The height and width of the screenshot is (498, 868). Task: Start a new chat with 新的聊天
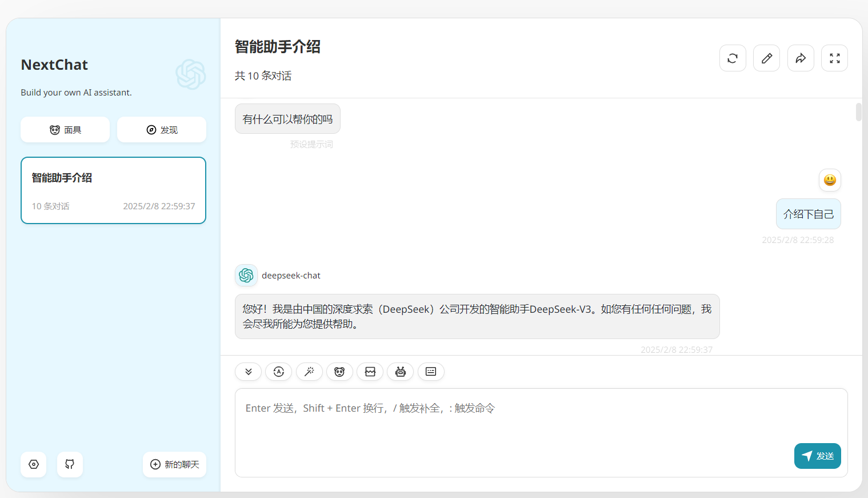tap(174, 464)
